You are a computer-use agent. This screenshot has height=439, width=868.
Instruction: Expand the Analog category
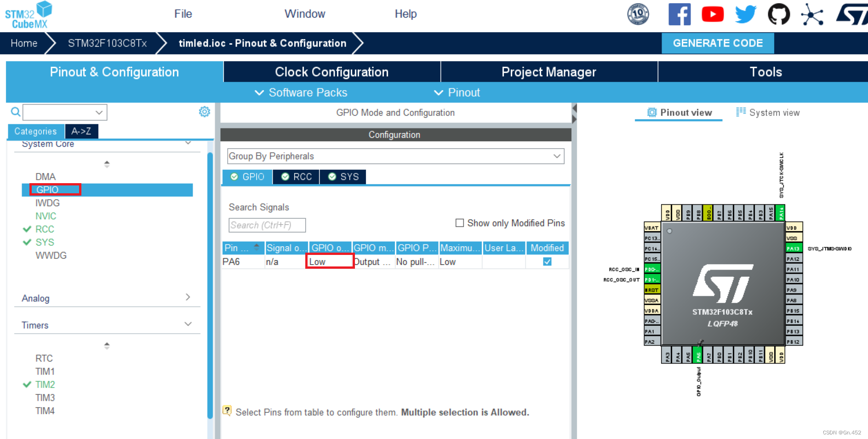click(188, 297)
